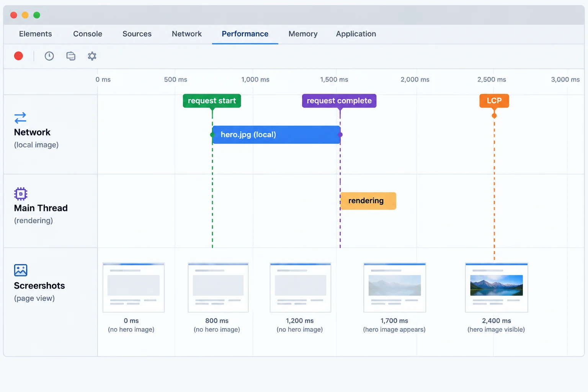The image size is (588, 392).
Task: Select the Performance tab
Action: point(245,34)
